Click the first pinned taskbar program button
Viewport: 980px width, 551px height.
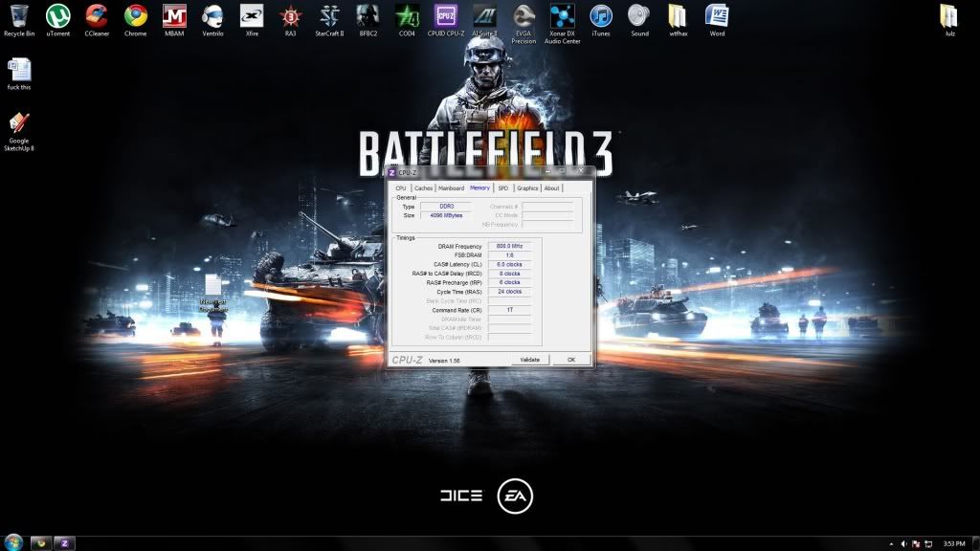click(x=41, y=543)
